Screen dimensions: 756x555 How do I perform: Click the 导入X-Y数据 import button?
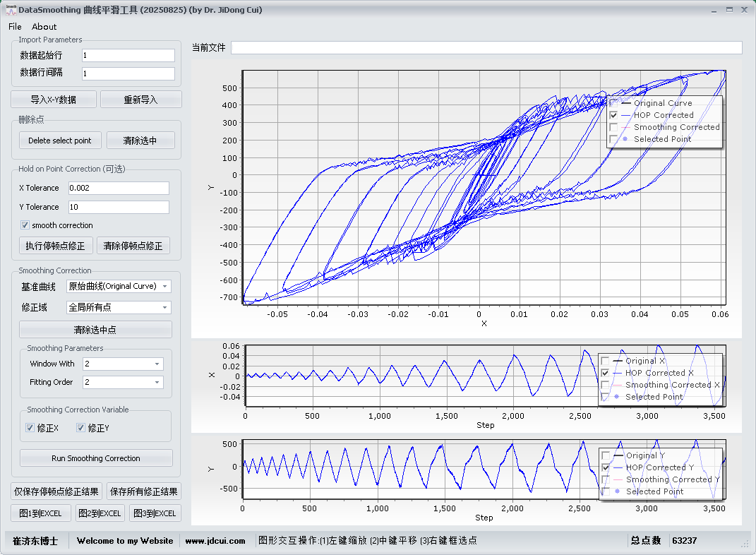click(54, 100)
